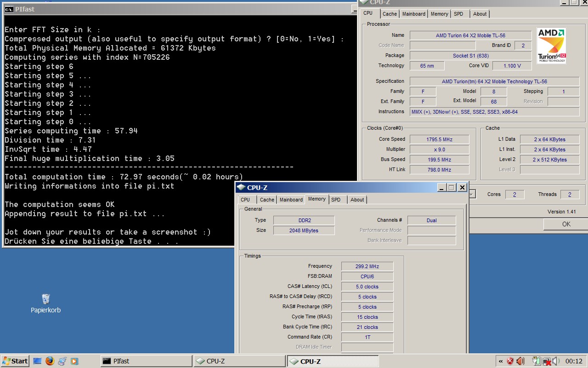This screenshot has width=588, height=368.
Task: Switch to first CPU-Z taskbar button
Action: pyautogui.click(x=239, y=361)
